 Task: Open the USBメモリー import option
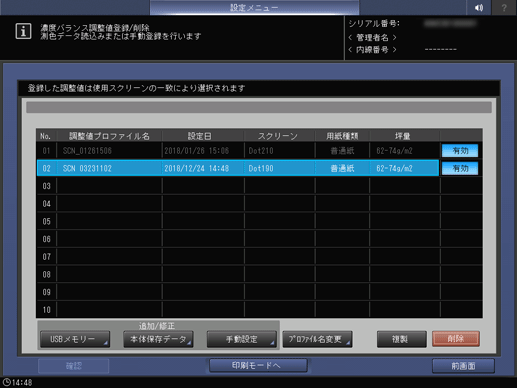[75, 339]
